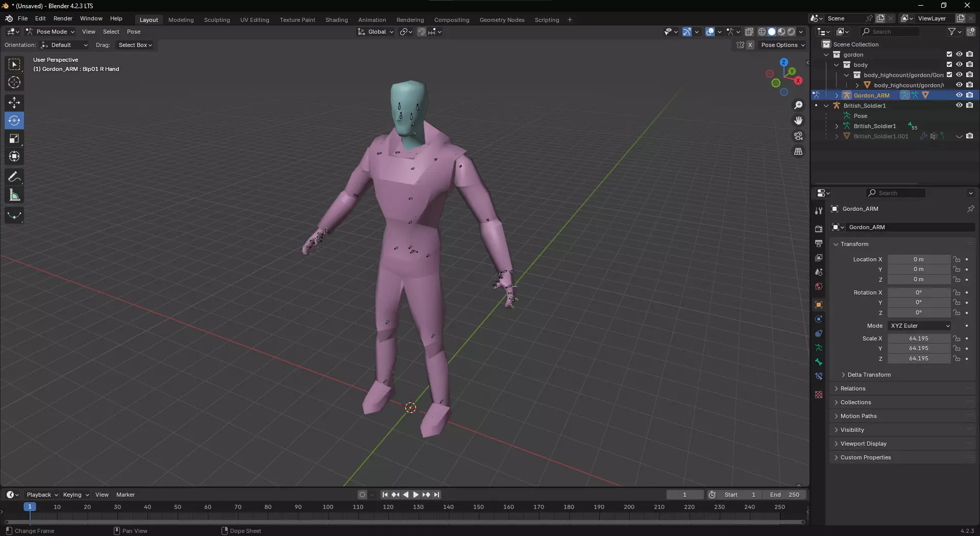Switch to the Sculpting workspace tab
The width and height of the screenshot is (980, 536).
217,20
